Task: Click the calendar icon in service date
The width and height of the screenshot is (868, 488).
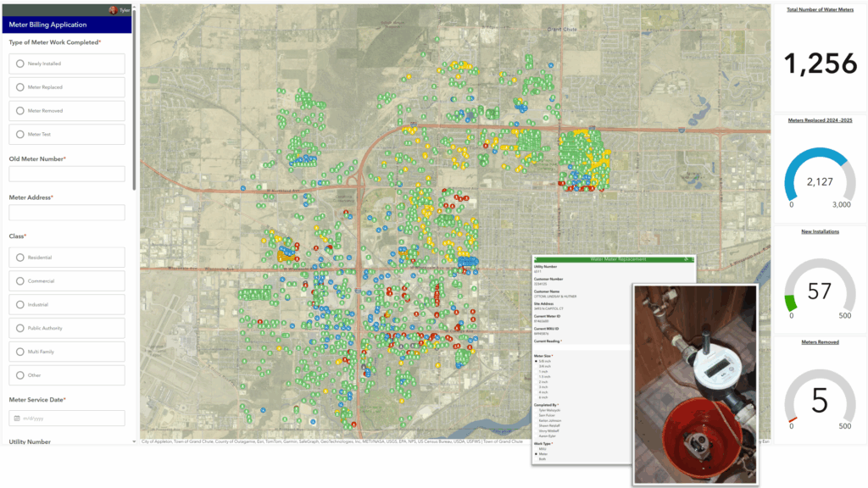Action: tap(17, 419)
